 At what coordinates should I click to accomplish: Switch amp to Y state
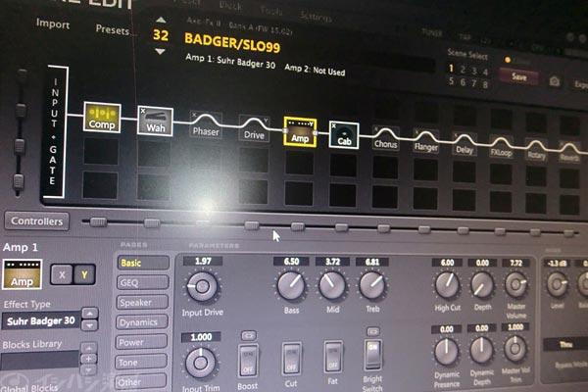tap(84, 275)
